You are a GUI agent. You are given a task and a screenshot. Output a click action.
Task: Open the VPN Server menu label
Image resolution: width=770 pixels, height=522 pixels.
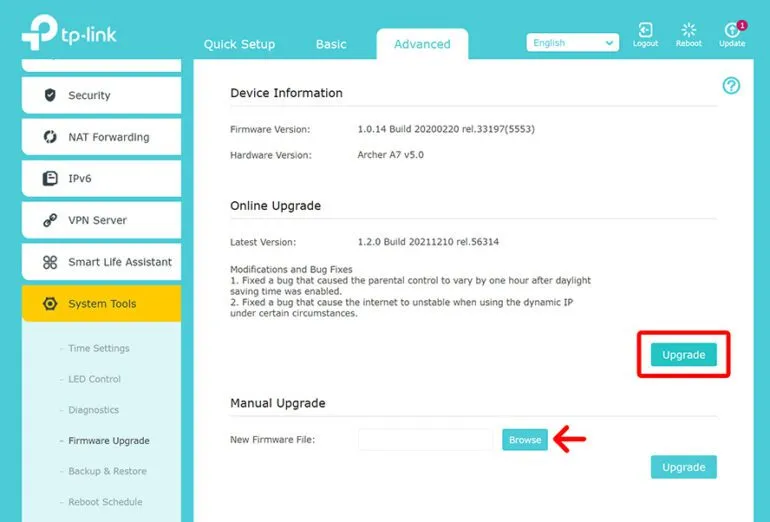pyautogui.click(x=97, y=220)
